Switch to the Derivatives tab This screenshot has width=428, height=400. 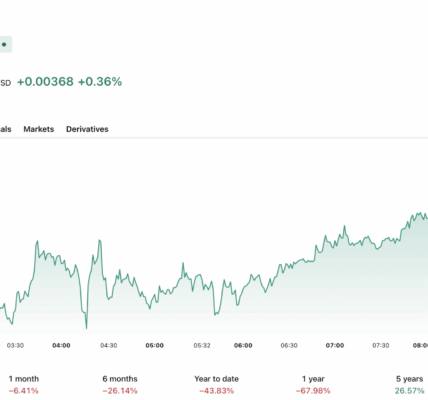pos(87,129)
